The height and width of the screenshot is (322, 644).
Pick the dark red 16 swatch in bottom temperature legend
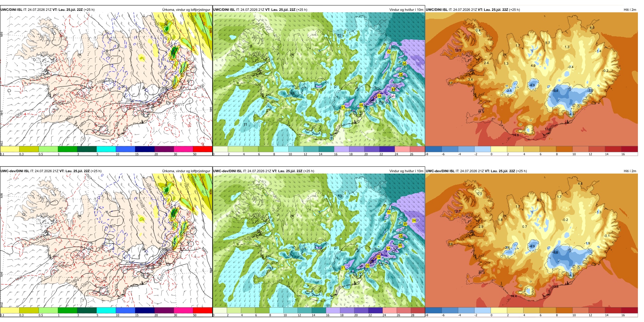629,310
